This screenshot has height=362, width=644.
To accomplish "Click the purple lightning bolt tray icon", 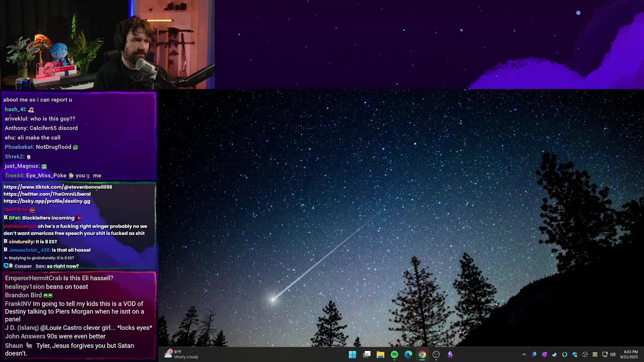I will click(534, 354).
